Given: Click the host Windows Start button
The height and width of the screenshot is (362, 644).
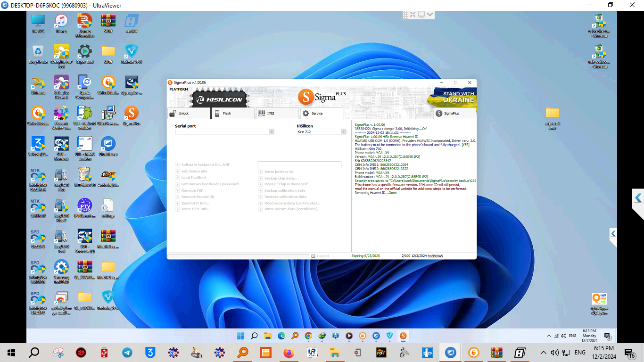Looking at the screenshot, I should coord(11,352).
